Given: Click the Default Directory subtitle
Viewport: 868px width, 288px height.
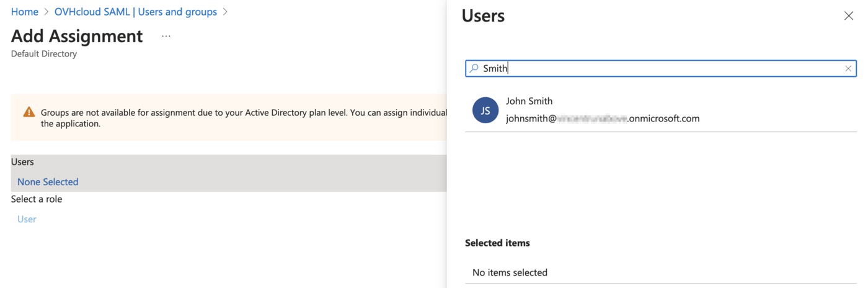Looking at the screenshot, I should (x=44, y=54).
